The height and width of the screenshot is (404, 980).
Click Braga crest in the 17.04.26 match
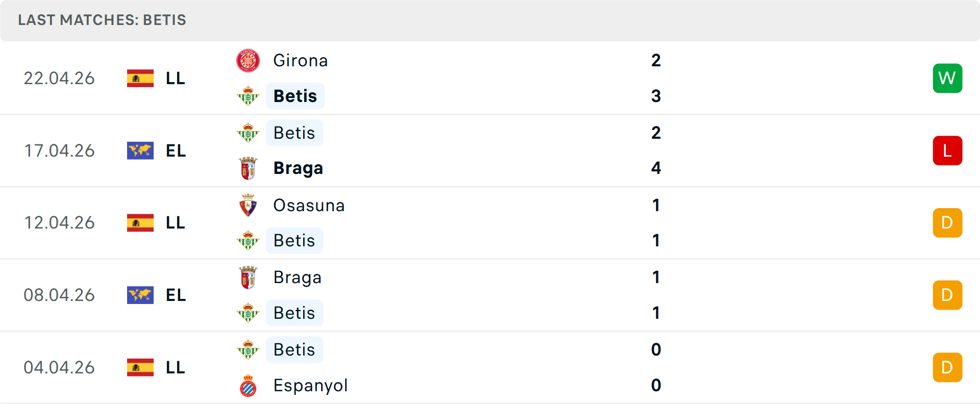248,168
